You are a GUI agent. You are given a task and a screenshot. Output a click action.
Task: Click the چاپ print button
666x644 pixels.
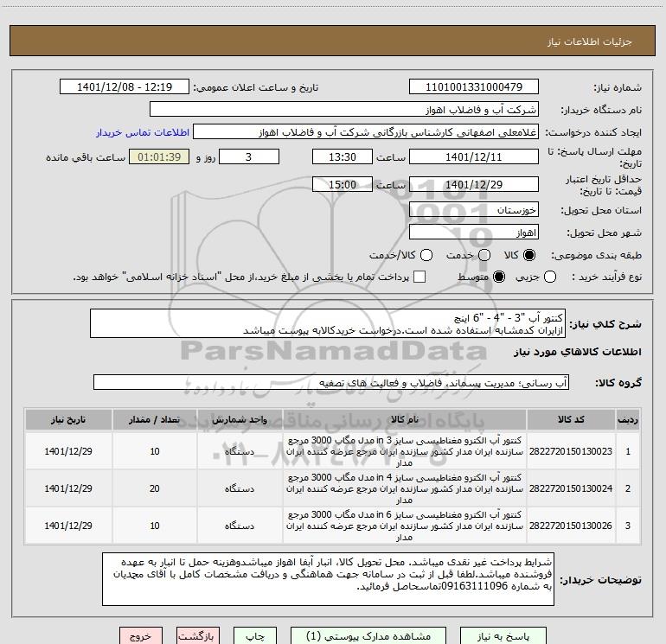pos(255,636)
